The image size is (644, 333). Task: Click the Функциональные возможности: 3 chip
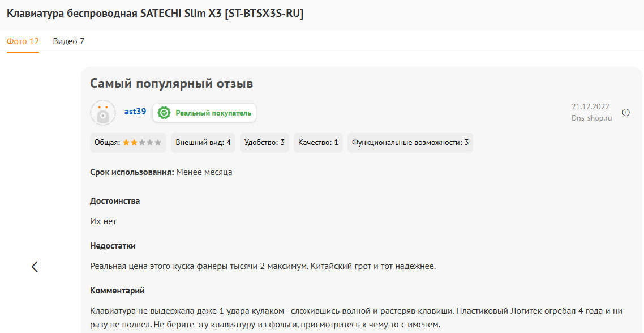tap(410, 143)
